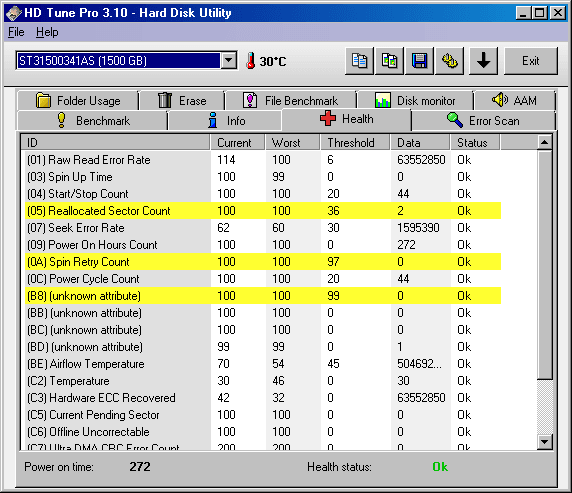Image resolution: width=572 pixels, height=493 pixels.
Task: Click the 30°C temperature reading
Action: point(273,61)
